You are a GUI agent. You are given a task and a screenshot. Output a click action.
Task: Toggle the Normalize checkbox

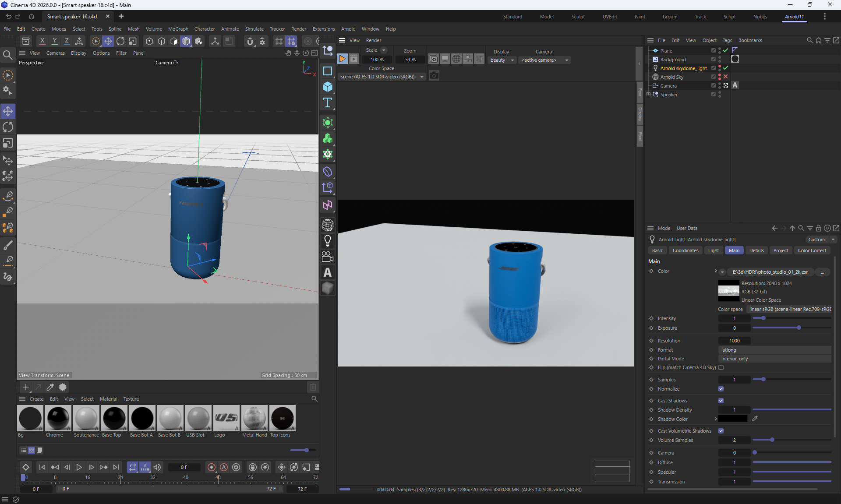click(721, 389)
